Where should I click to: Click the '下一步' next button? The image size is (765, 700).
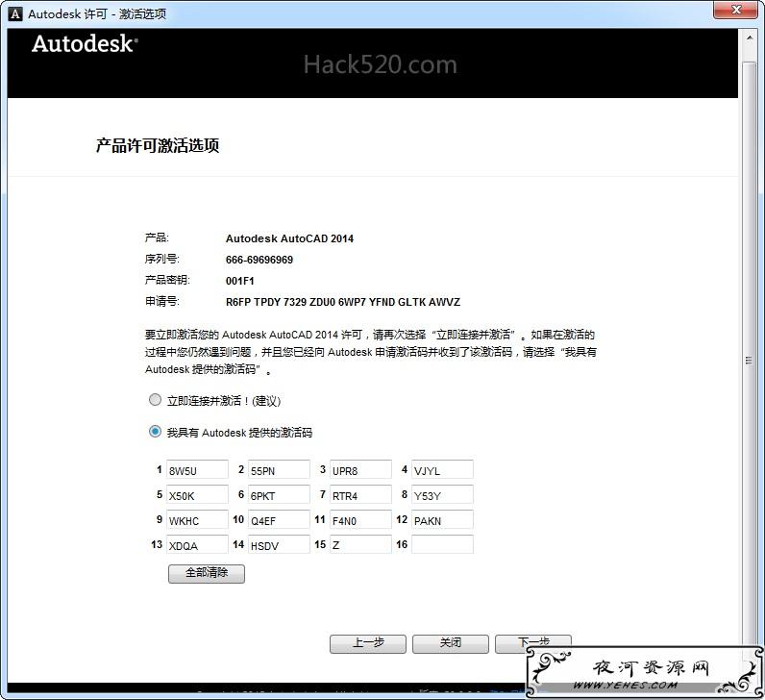click(532, 642)
